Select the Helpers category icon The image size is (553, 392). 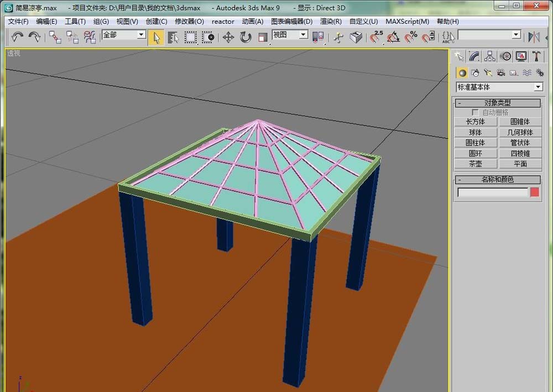click(x=514, y=73)
